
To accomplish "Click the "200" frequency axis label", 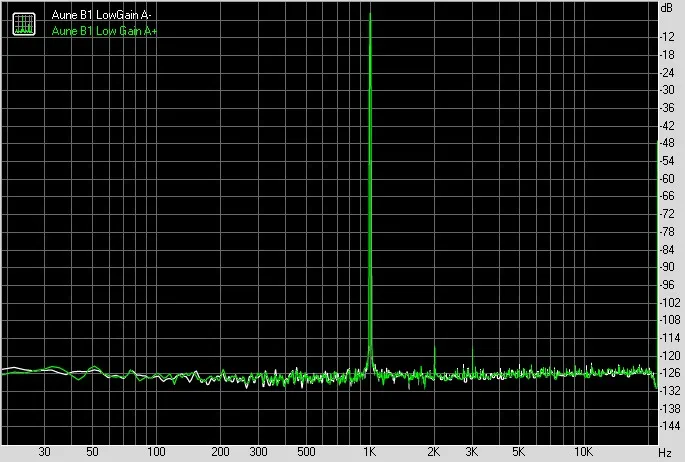I will 221,452.
